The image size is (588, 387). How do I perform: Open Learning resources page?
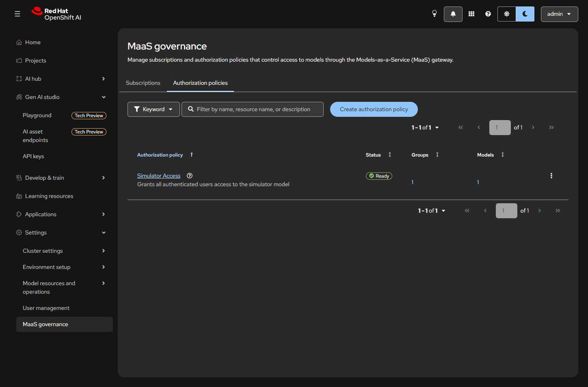65,196
